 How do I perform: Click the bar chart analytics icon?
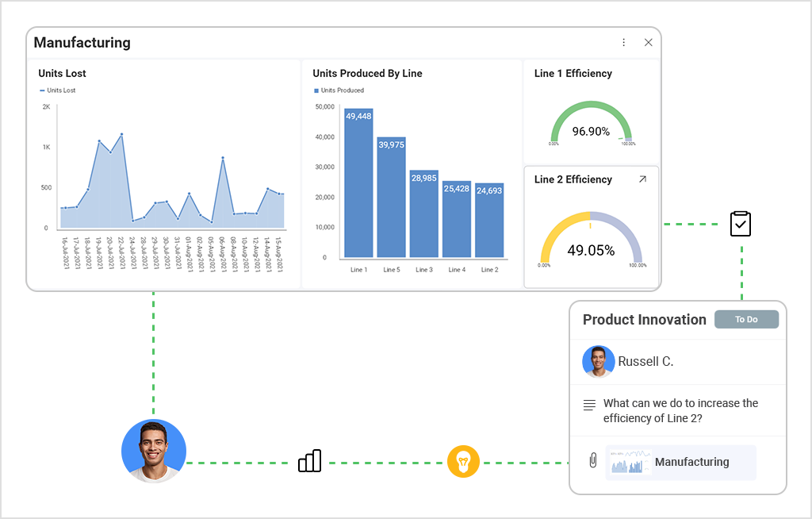pyautogui.click(x=310, y=460)
